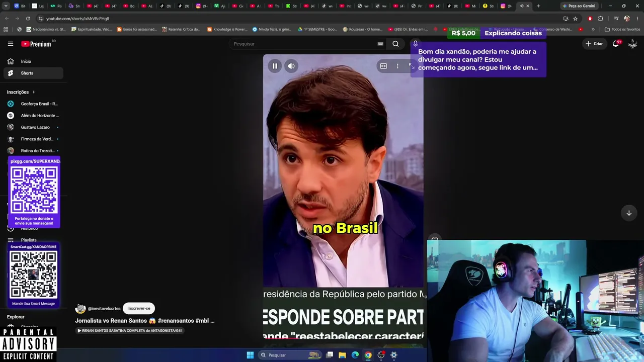Open the Rousseau - O home... bookmark

(363, 29)
